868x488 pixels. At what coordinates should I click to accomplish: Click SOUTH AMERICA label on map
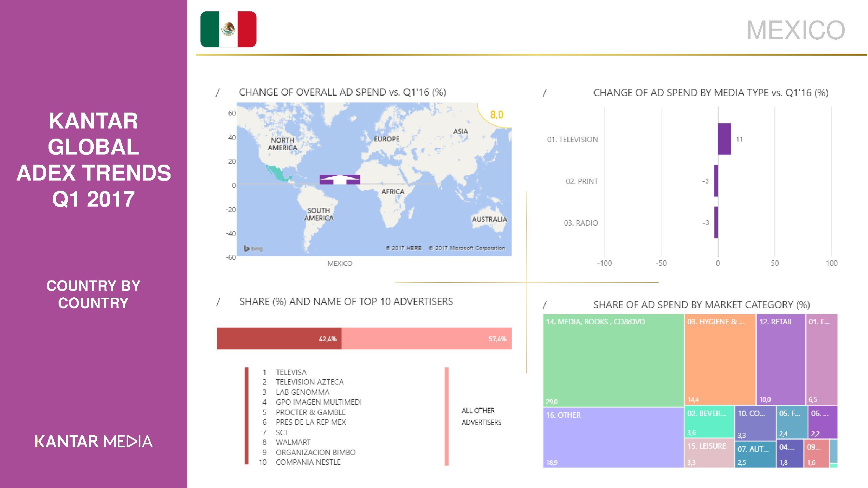pos(319,214)
